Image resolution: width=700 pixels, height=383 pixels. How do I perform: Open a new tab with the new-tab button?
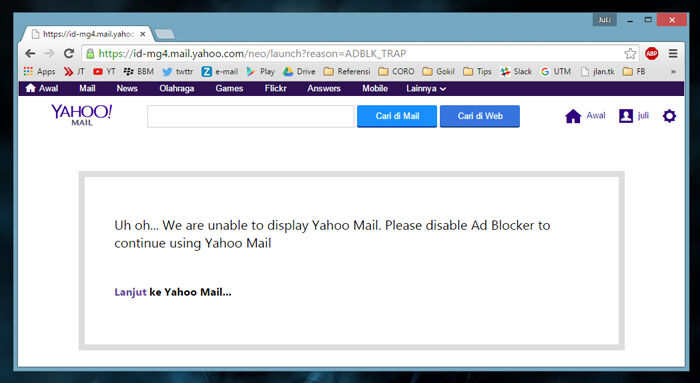point(165,34)
